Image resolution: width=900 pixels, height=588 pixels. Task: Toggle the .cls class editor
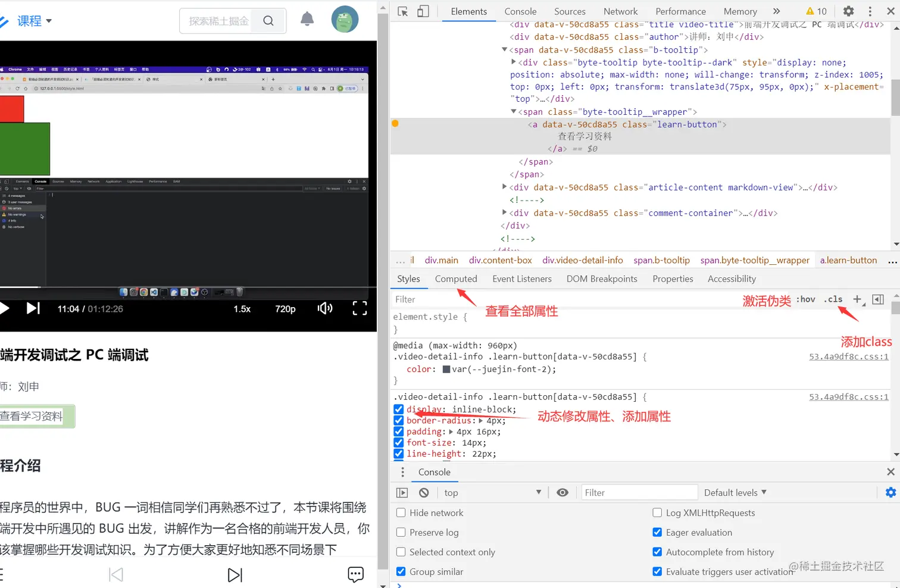click(x=833, y=299)
